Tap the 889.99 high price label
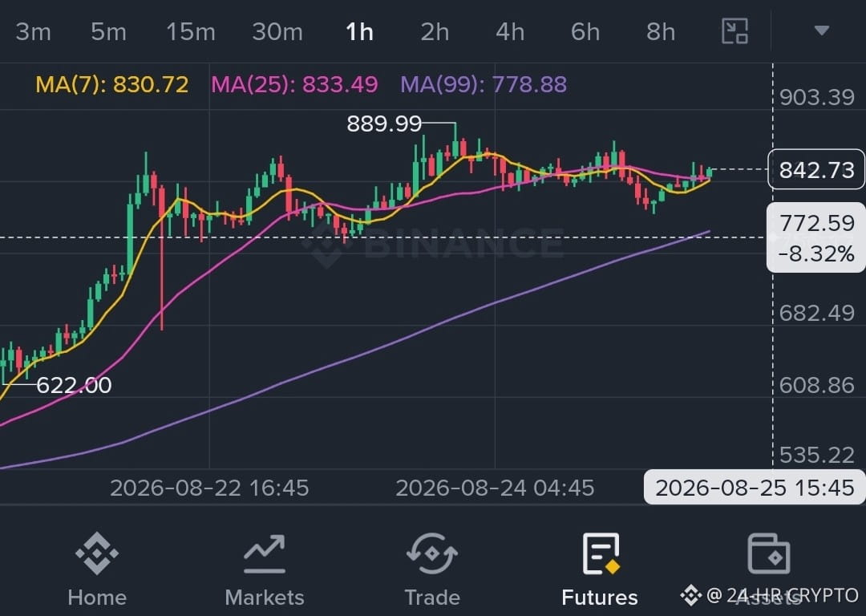 pyautogui.click(x=384, y=124)
